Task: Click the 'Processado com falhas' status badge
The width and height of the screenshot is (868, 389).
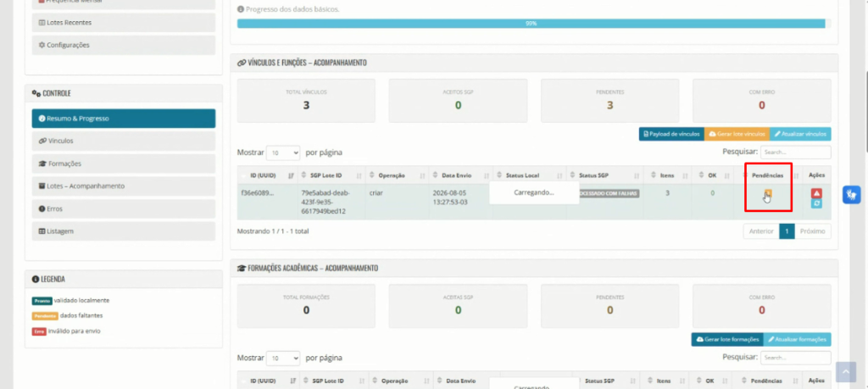Action: [x=609, y=193]
